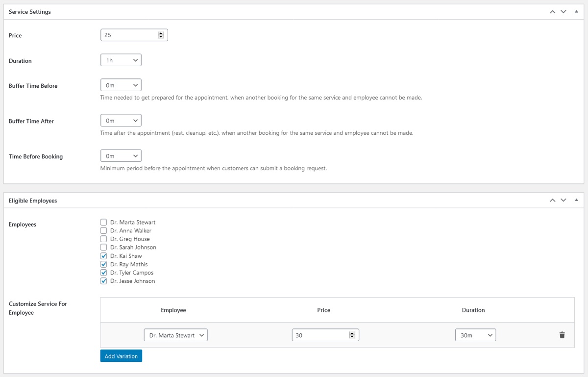Deselect Dr. Ray Mathis checkbox

(103, 264)
